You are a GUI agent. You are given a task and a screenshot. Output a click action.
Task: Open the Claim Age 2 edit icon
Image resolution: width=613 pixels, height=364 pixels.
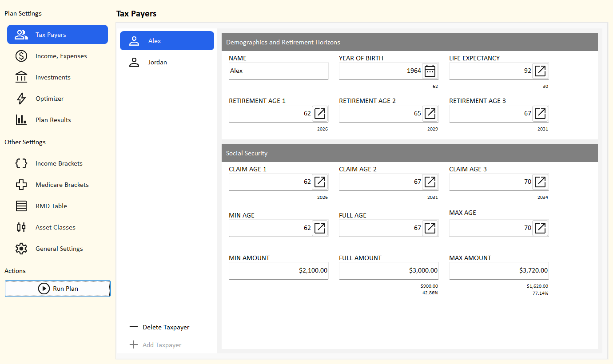tap(430, 182)
